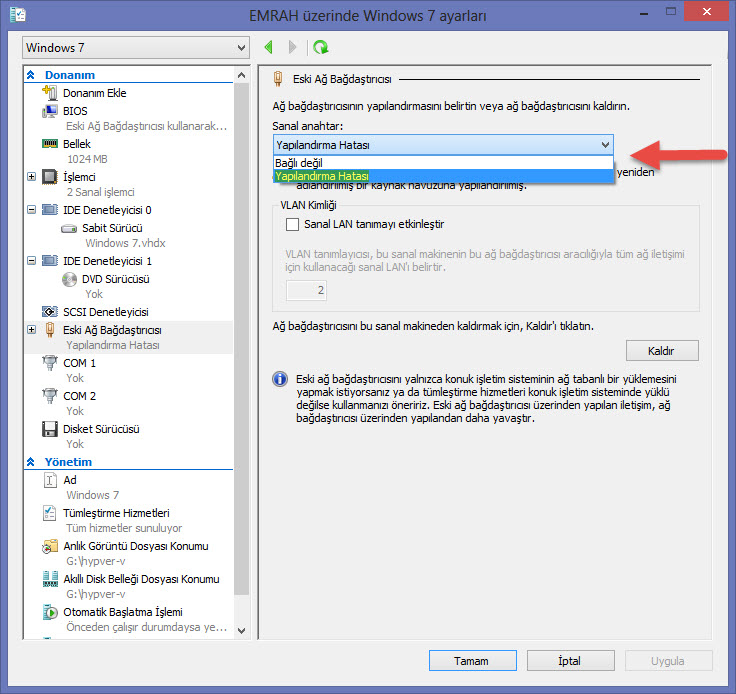The image size is (736, 694).
Task: Click the window title bar app icon
Action: tap(18, 15)
